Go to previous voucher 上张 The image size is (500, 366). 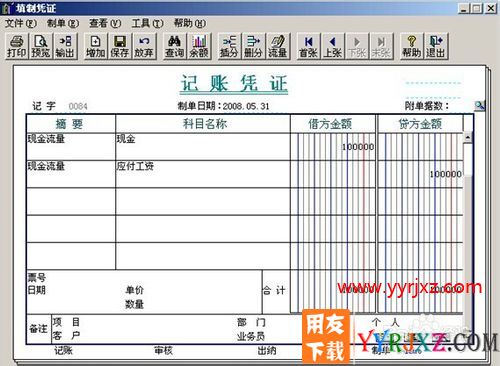333,46
